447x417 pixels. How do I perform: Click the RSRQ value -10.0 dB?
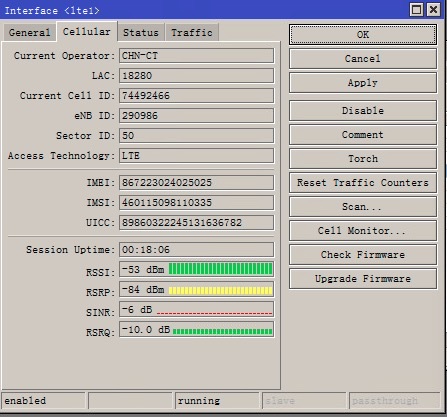click(146, 330)
